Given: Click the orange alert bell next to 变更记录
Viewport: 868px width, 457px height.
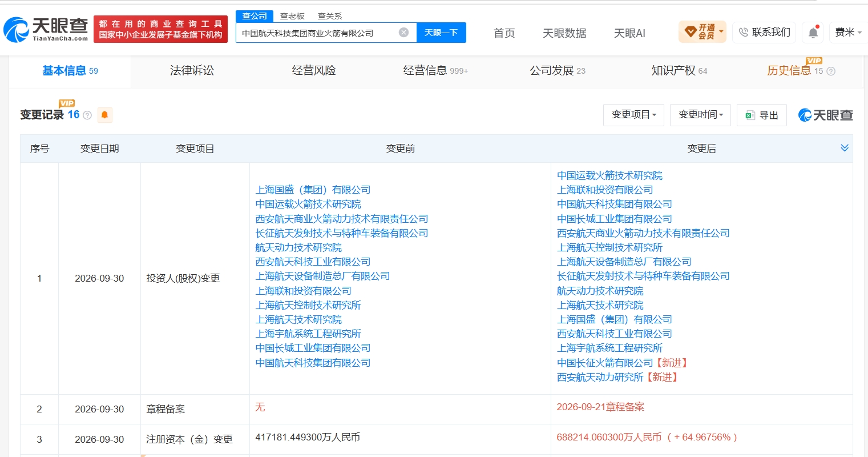Looking at the screenshot, I should click(x=104, y=115).
